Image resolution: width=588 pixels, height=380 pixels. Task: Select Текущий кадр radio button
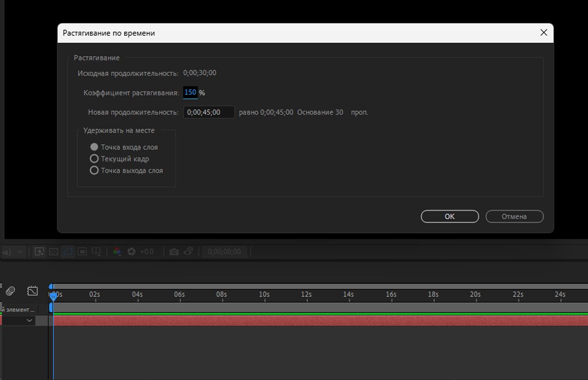tap(94, 159)
